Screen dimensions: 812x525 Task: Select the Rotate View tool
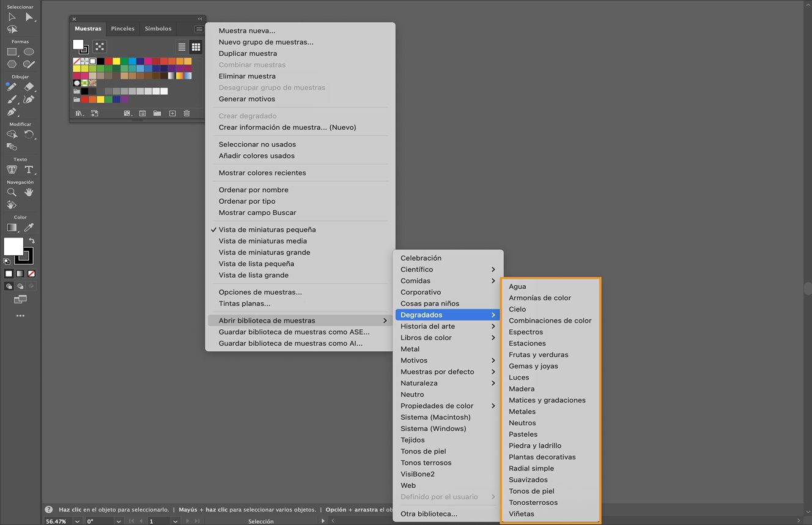pyautogui.click(x=12, y=205)
